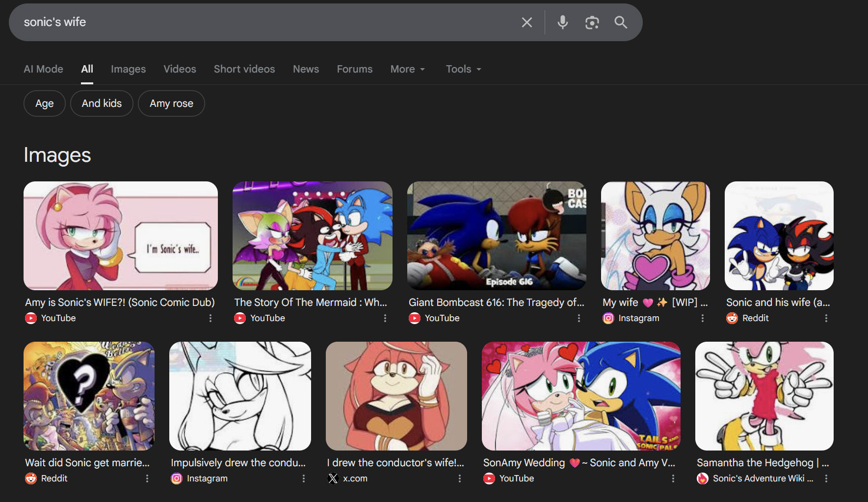Screen dimensions: 868x502
Task: Open the Short videos tab
Action: pyautogui.click(x=244, y=69)
